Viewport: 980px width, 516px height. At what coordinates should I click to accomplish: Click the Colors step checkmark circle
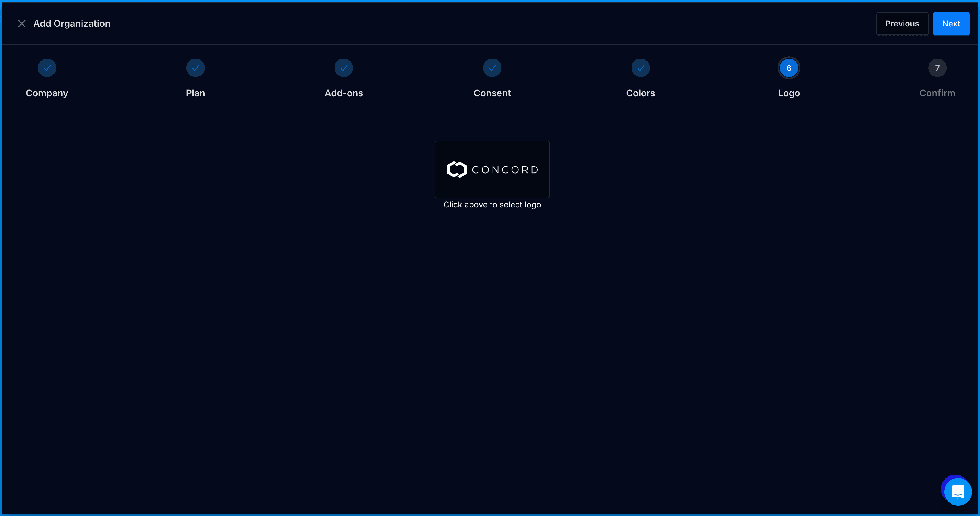tap(640, 68)
